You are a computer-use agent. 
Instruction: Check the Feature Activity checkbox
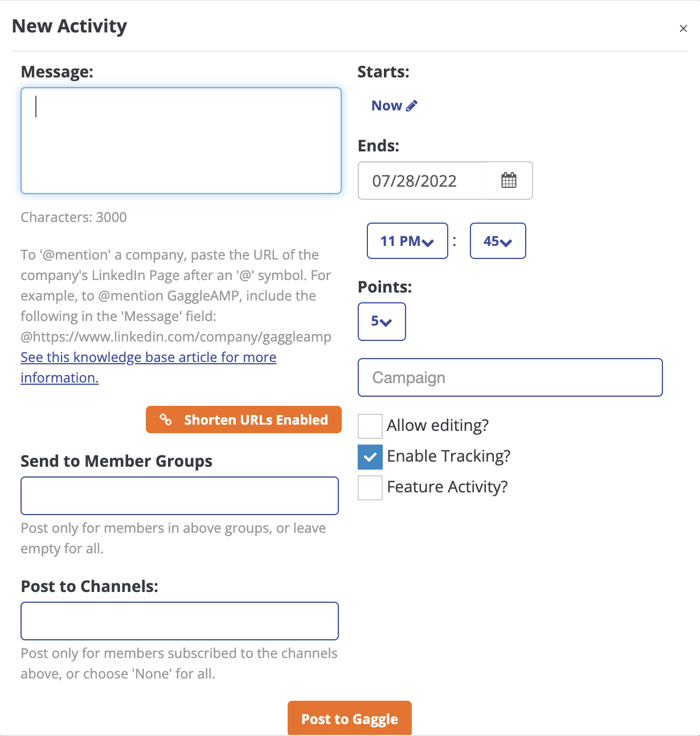click(x=370, y=487)
